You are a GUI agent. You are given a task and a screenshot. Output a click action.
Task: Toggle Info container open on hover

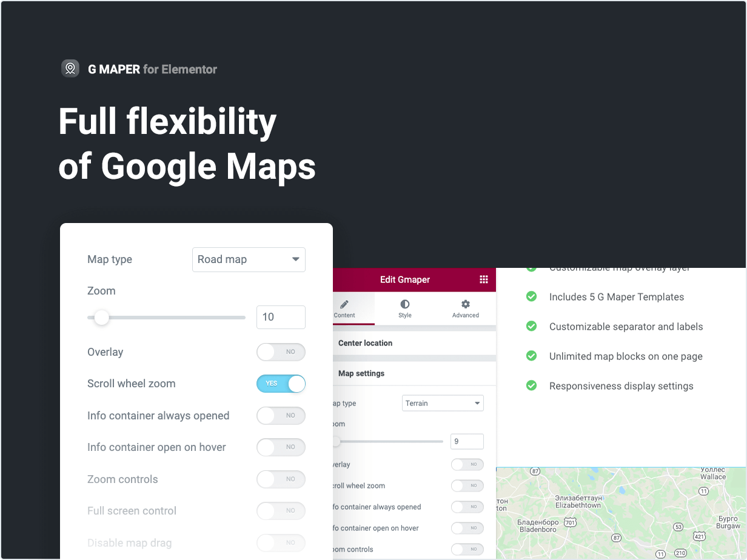point(281,447)
